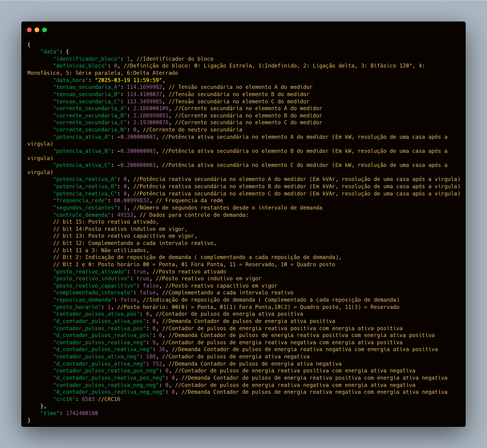Click the value 36

(x=162, y=349)
